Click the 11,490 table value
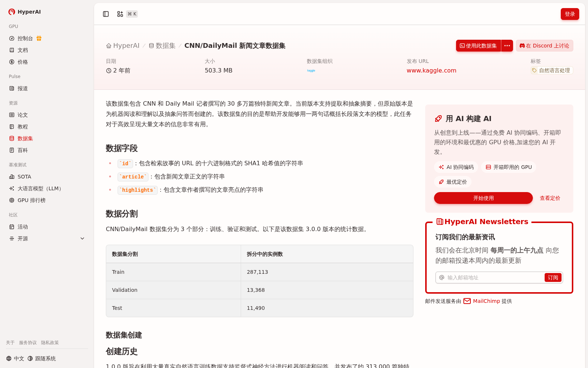 (x=256, y=308)
